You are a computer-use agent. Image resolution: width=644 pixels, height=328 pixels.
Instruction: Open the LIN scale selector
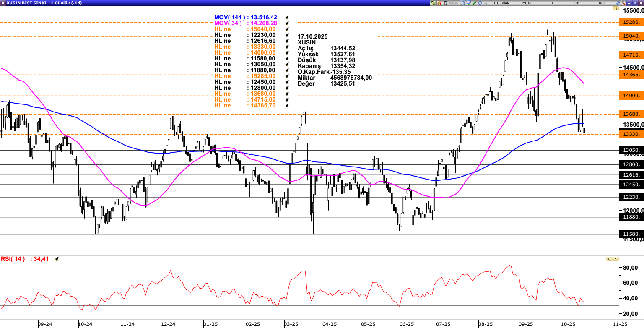(576, 3)
